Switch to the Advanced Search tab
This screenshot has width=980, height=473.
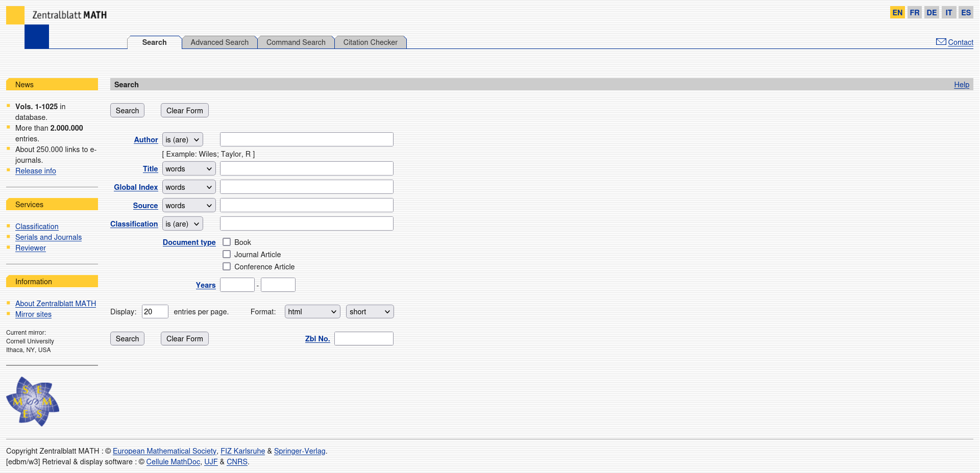click(219, 42)
